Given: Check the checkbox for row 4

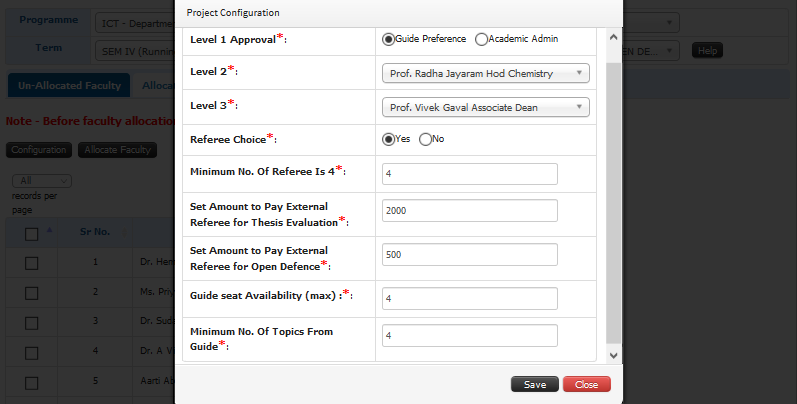Looking at the screenshot, I should [32, 353].
